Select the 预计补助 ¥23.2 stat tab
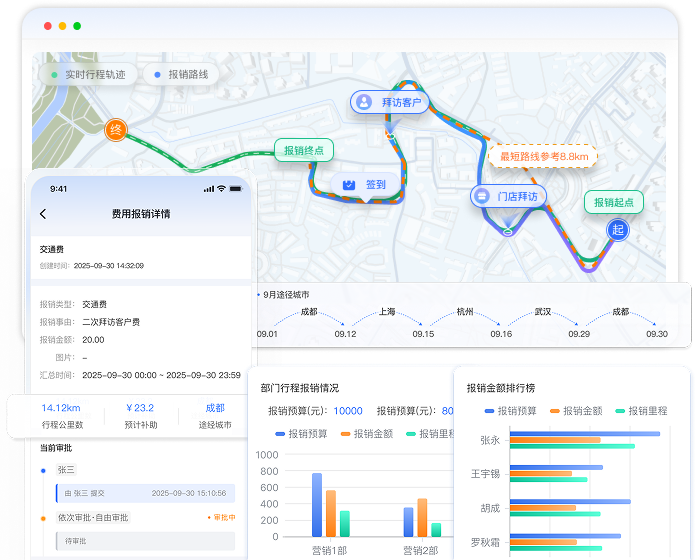Viewport: 696px width, 560px height. (x=140, y=415)
